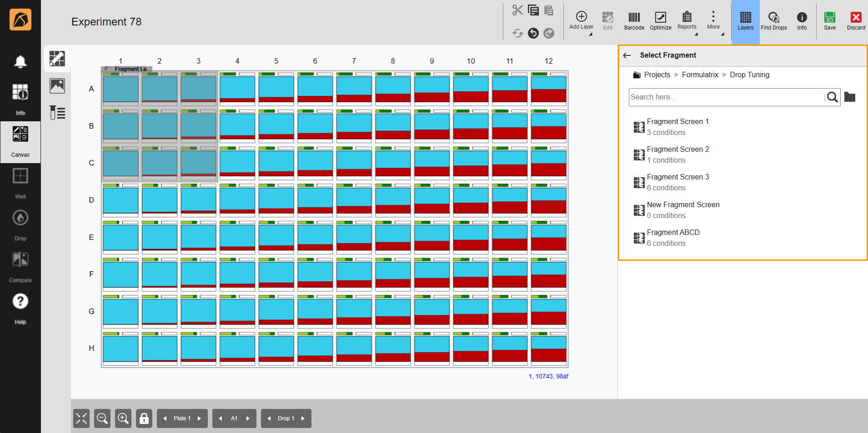868x433 pixels.
Task: Click the Formulatrix breadcrumb link
Action: pos(700,75)
